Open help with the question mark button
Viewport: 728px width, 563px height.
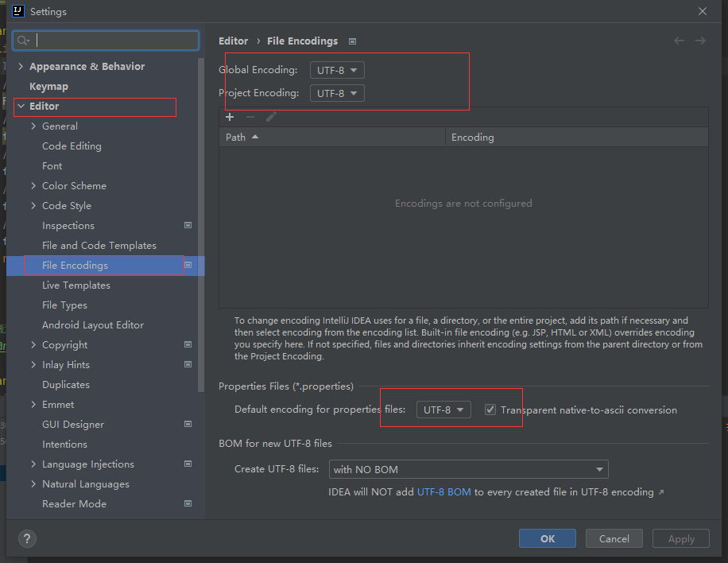pyautogui.click(x=27, y=539)
